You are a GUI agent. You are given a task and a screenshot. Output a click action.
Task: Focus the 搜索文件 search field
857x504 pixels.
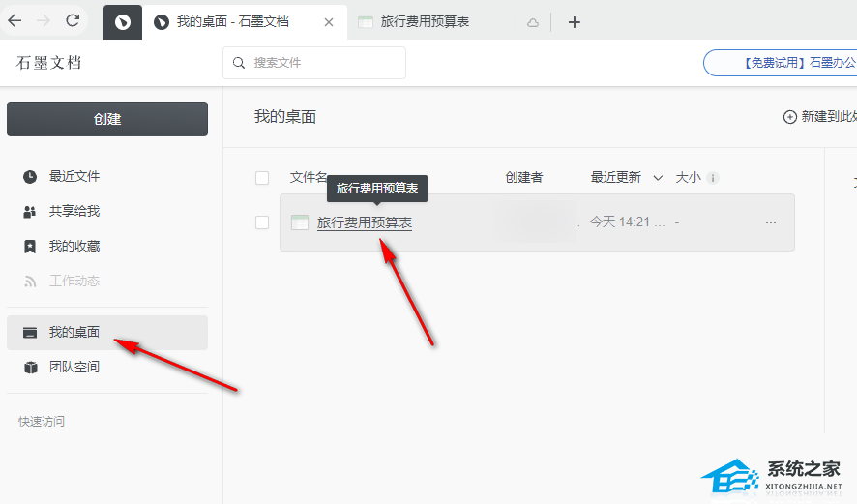pyautogui.click(x=314, y=63)
